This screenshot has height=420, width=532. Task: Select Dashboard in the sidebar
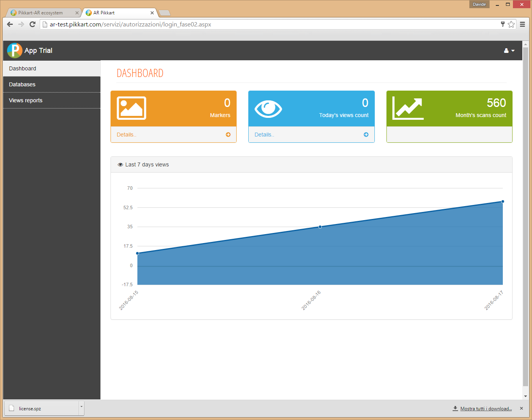52,68
